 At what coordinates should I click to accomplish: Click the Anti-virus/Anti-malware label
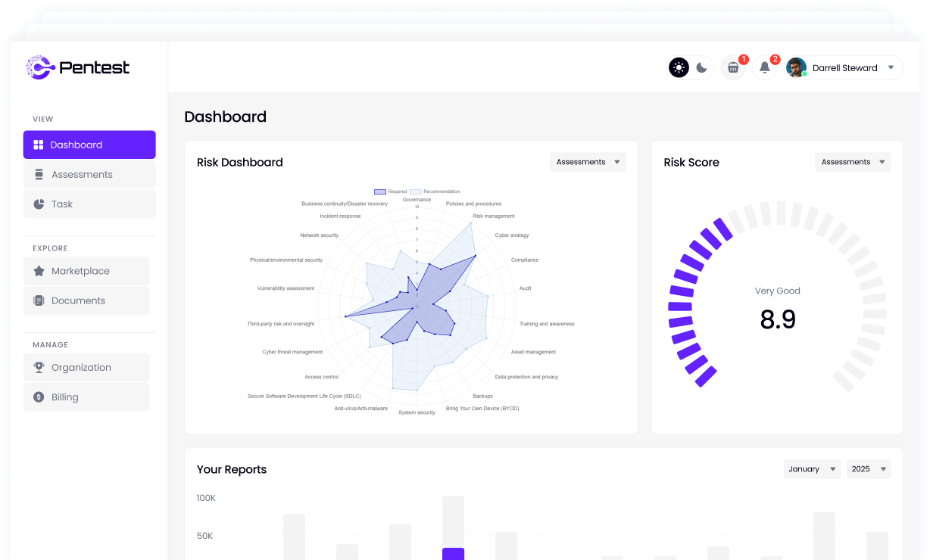[361, 408]
